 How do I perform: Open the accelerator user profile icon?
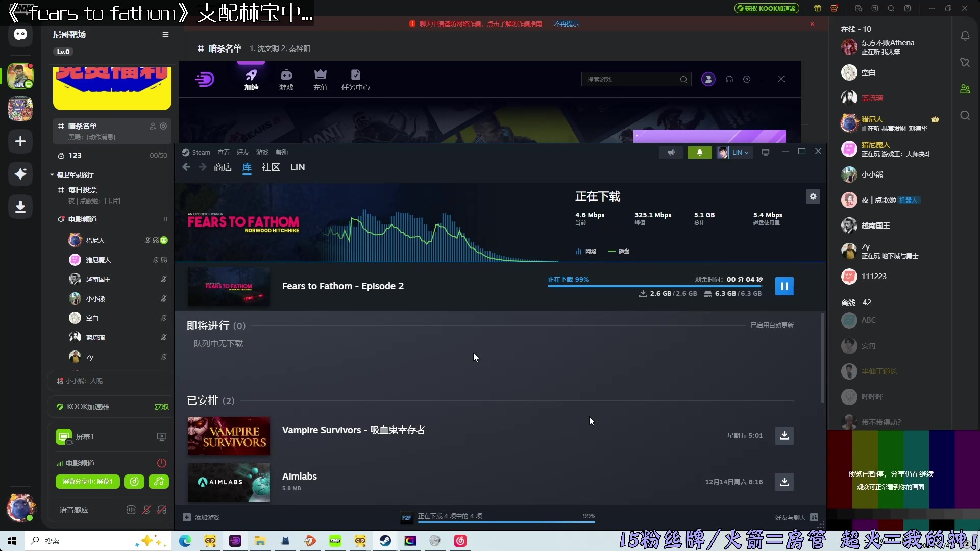708,79
